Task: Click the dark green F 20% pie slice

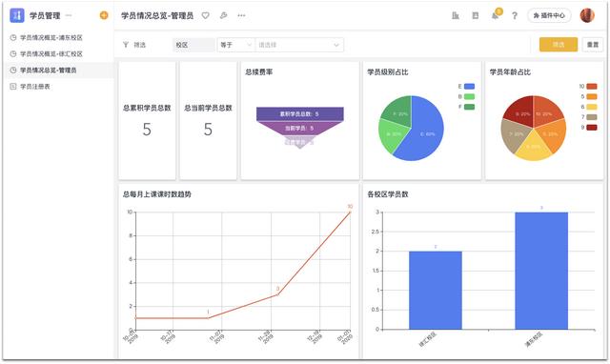Action: pyautogui.click(x=398, y=112)
